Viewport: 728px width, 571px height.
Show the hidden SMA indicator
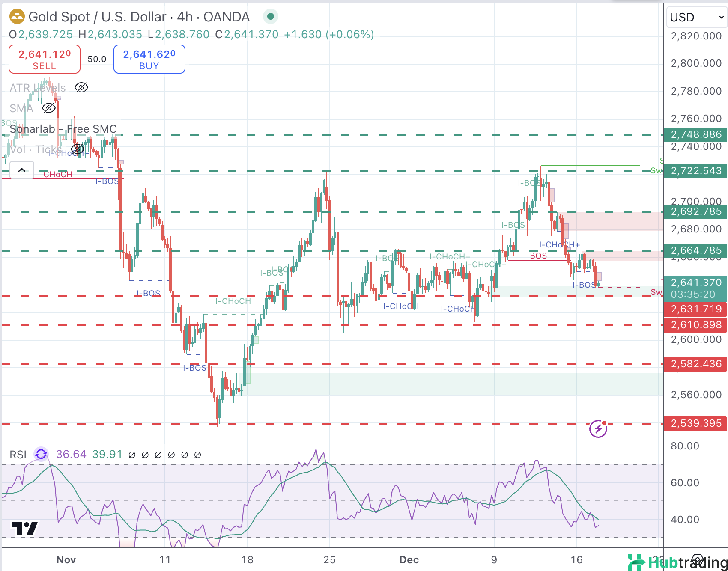[49, 108]
